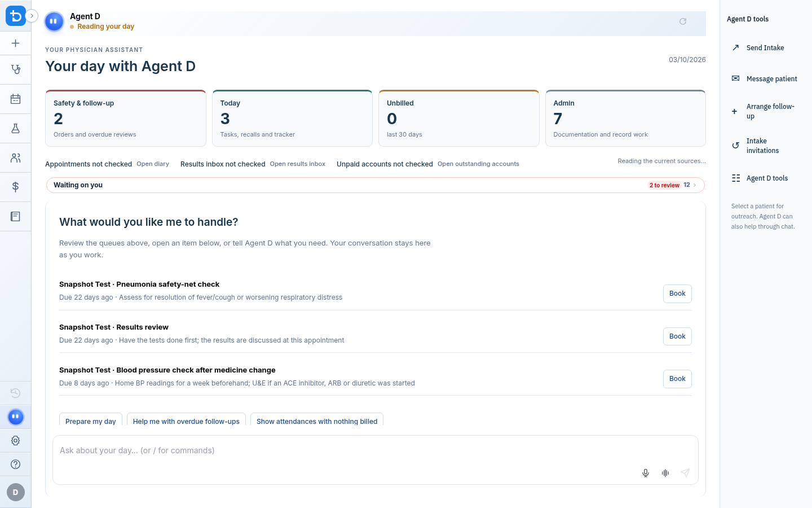Click the Open outstanding accounts link
This screenshot has width=812, height=508.
click(478, 164)
